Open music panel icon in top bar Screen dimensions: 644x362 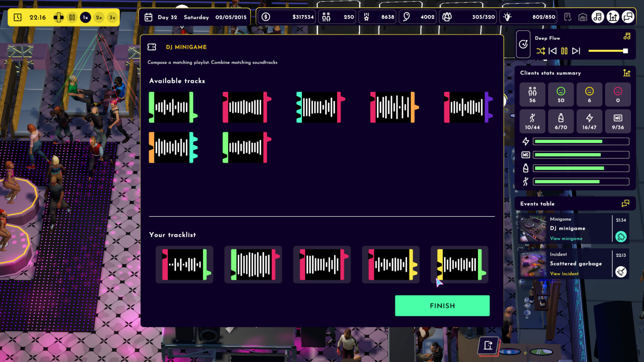597,17
